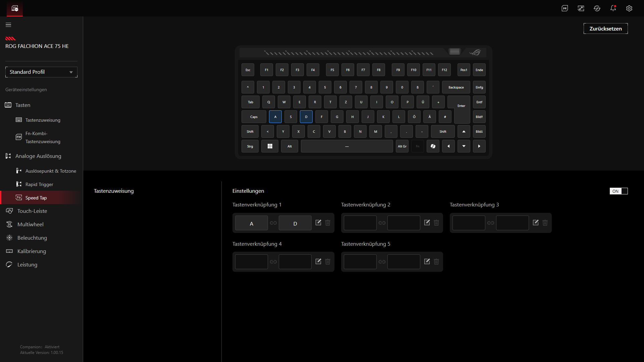Open notifications bell icon in top bar
The height and width of the screenshot is (362, 644).
point(613,8)
